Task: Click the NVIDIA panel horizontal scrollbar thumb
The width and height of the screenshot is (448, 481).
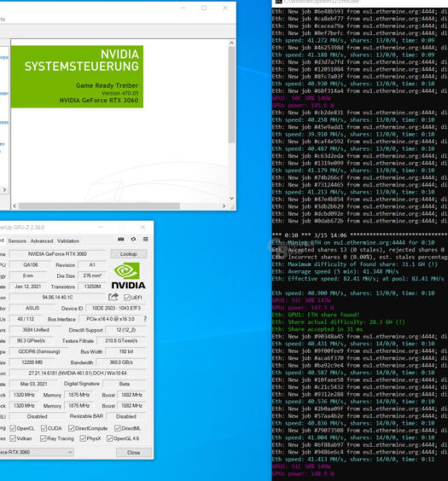Action: pos(99,206)
